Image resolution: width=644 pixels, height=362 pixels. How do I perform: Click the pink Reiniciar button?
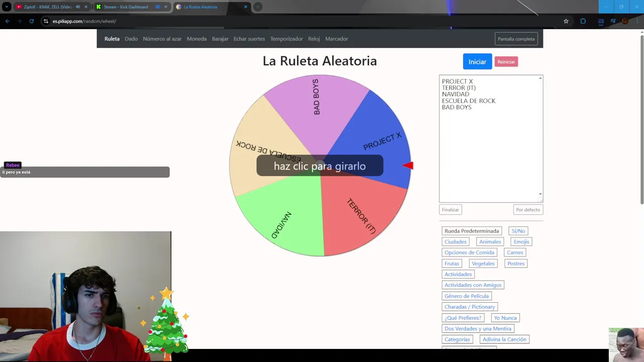(506, 62)
